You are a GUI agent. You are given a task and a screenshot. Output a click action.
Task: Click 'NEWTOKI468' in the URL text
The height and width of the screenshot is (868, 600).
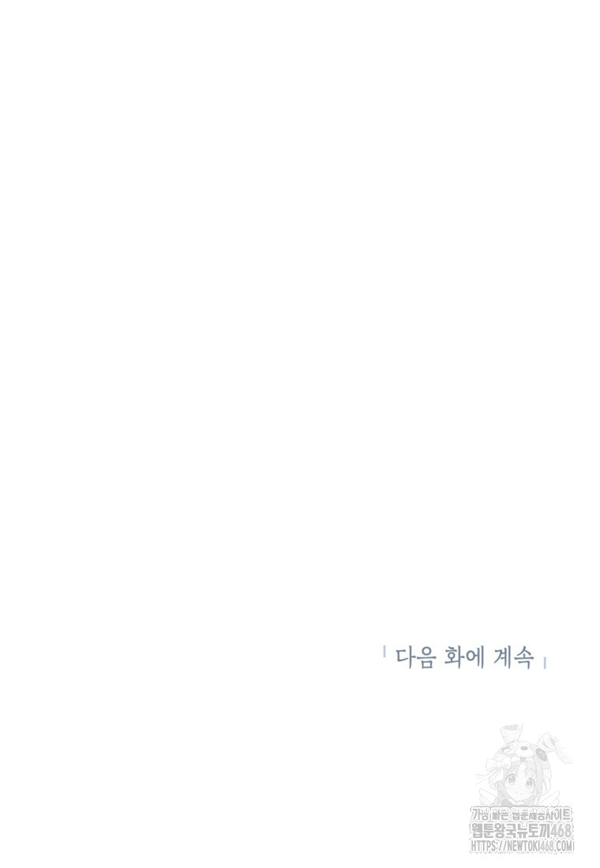[531, 847]
